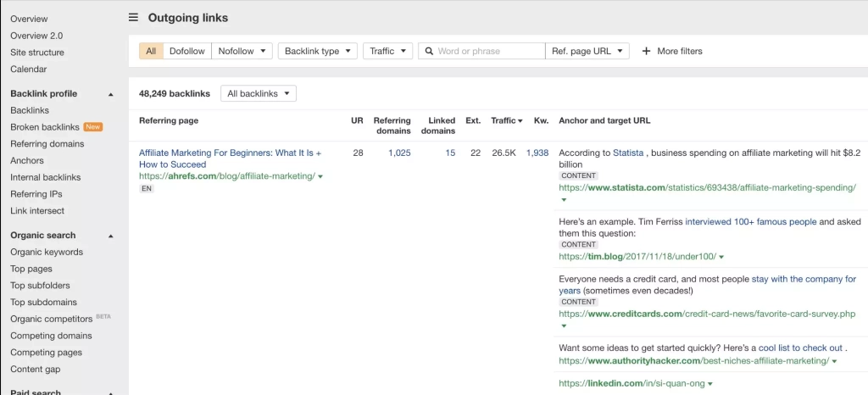Click the 1,938 keywords value
This screenshot has width=868, height=395.
tap(537, 153)
